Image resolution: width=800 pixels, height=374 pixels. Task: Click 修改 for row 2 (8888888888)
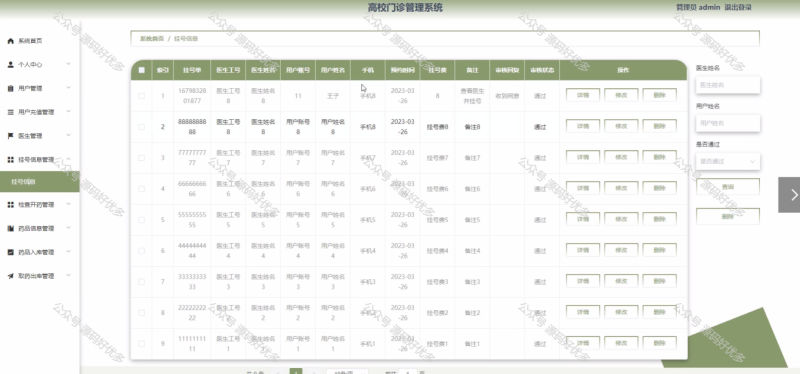pos(621,127)
